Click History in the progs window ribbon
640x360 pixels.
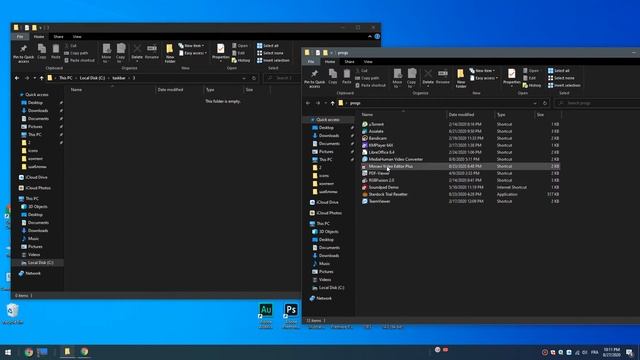pos(532,85)
